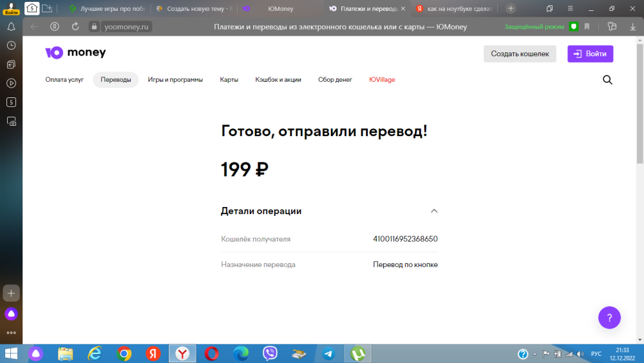Switch to как на ноутбуке tab
This screenshot has width=644, height=363.
point(455,8)
